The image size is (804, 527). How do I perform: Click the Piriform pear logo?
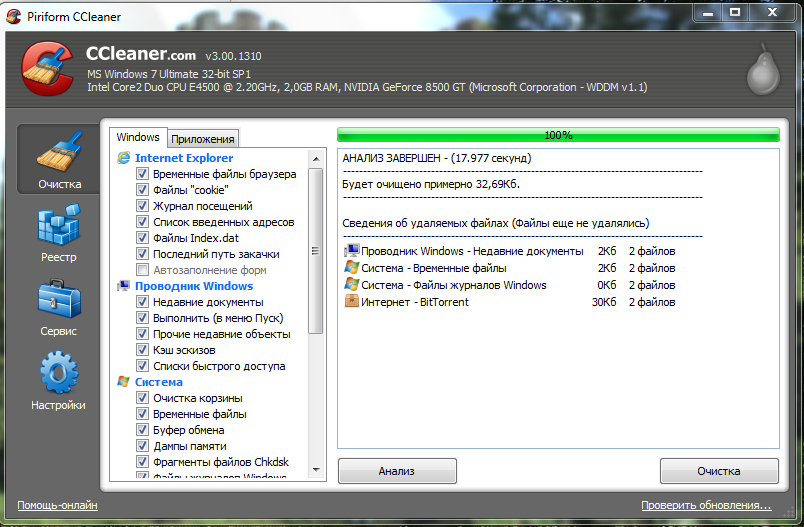tap(763, 70)
